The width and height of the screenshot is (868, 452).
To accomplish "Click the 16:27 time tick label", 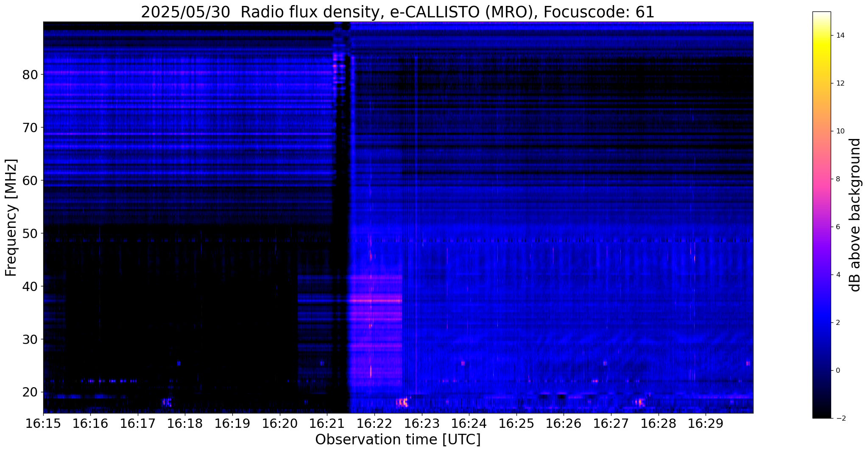I will pos(611,424).
